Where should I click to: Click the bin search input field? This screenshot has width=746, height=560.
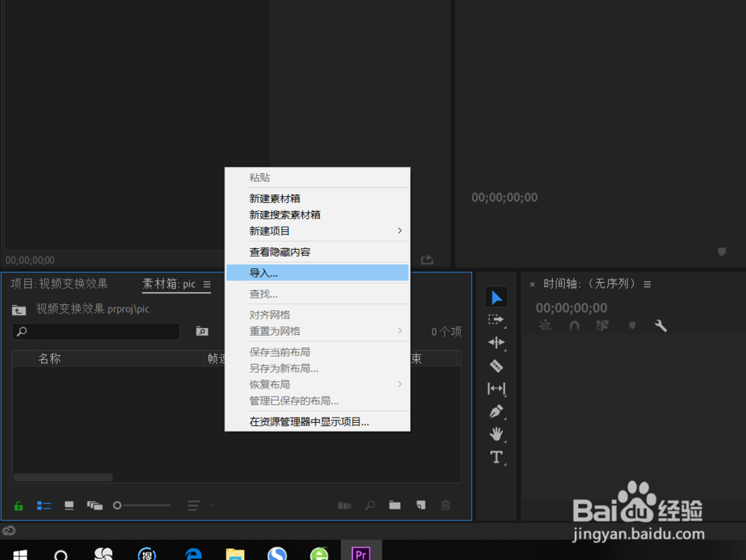coord(96,331)
